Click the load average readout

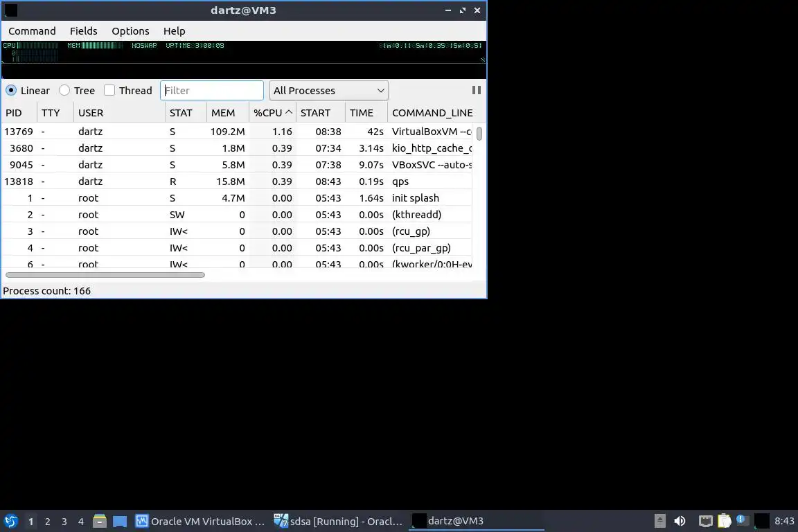[x=431, y=45]
